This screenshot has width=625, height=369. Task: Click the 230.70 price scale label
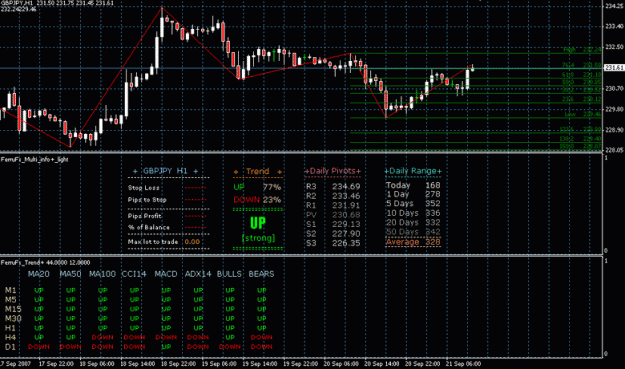(614, 88)
